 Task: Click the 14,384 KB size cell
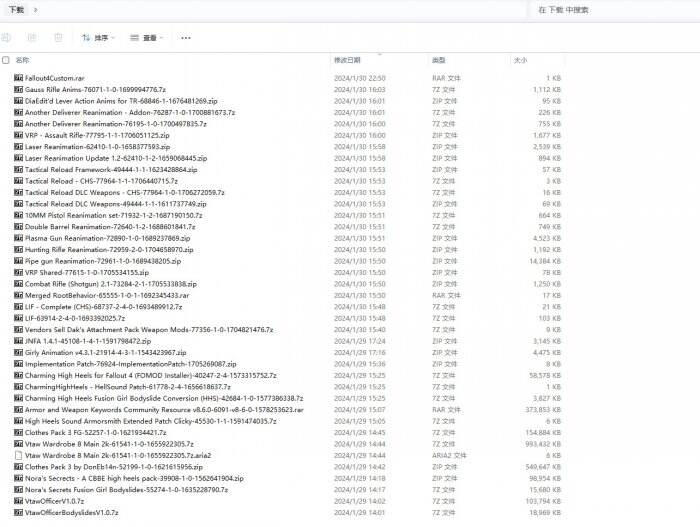(x=545, y=261)
